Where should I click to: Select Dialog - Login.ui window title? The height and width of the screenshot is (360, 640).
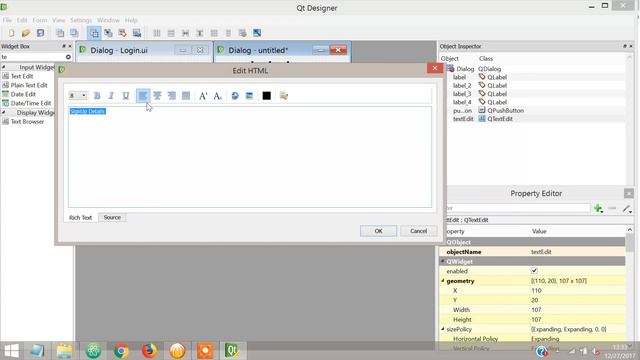coord(119,50)
